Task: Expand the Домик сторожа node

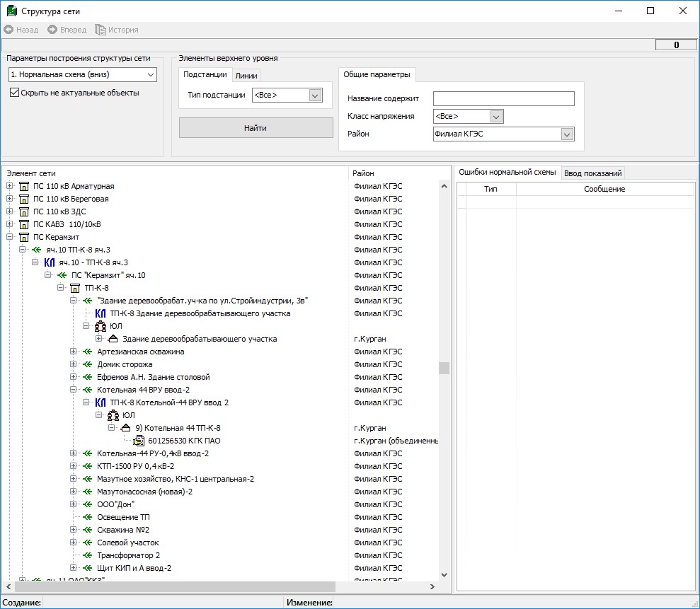Action: click(x=73, y=364)
